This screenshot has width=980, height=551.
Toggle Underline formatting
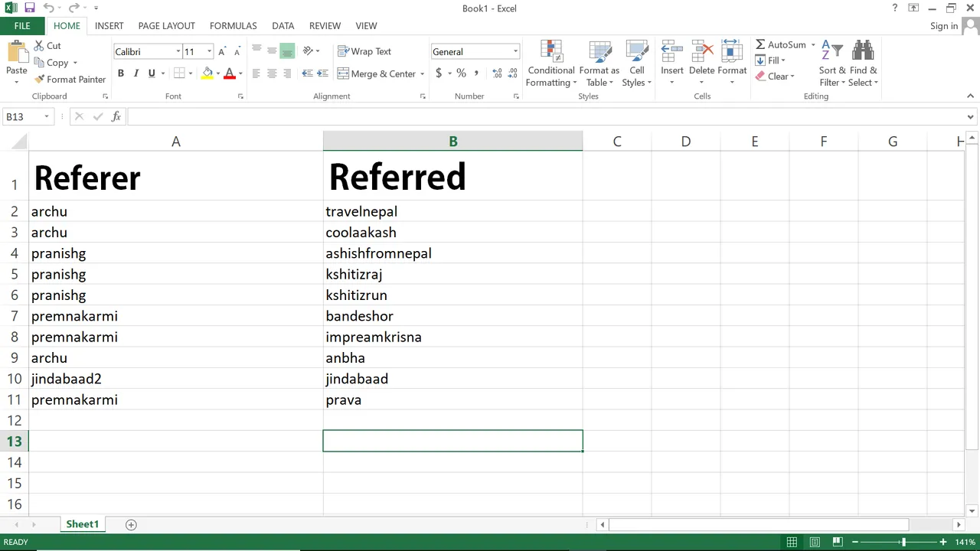coord(152,73)
